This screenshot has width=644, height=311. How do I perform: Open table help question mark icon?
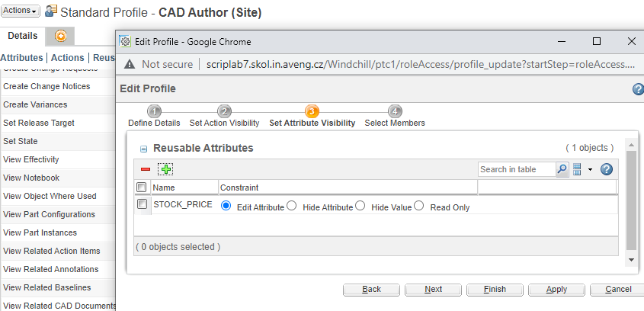click(607, 169)
